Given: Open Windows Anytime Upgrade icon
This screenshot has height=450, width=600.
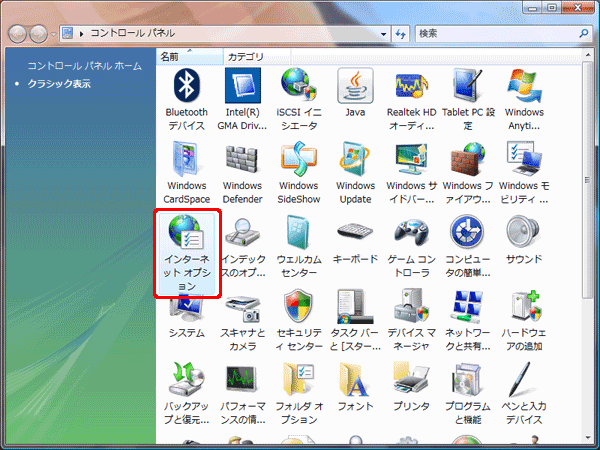Looking at the screenshot, I should coord(524,99).
